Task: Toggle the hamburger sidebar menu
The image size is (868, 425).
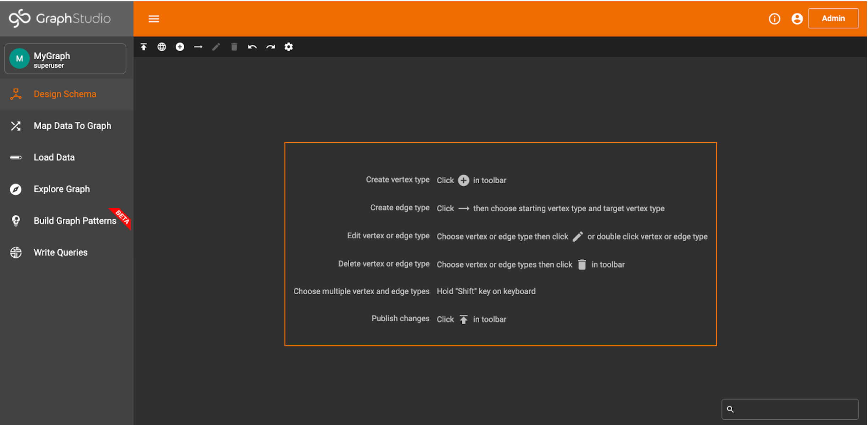Action: (154, 19)
